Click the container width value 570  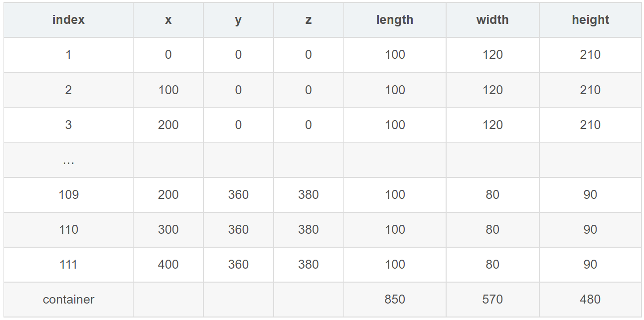pyautogui.click(x=492, y=299)
